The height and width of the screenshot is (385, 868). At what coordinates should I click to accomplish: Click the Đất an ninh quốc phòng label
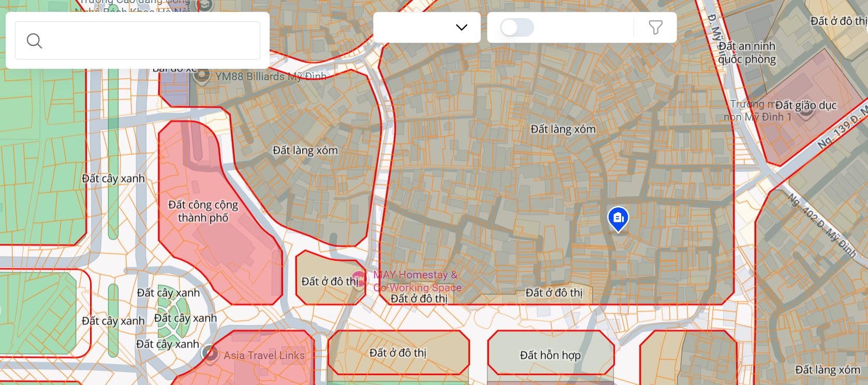746,53
